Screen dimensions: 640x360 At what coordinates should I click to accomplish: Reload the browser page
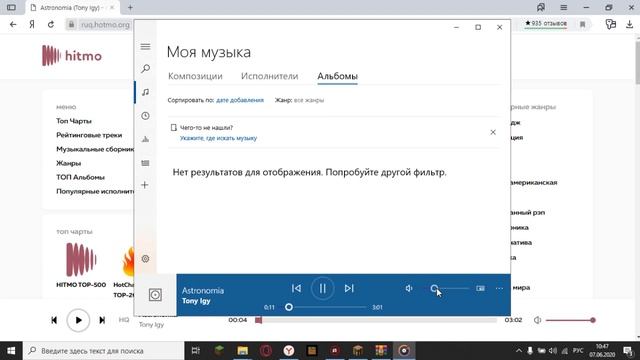51,24
